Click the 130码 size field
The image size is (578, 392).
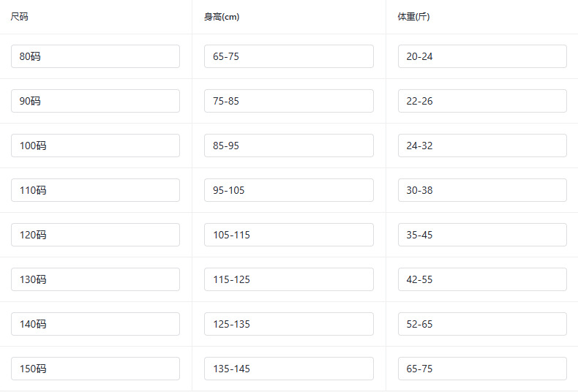(95, 279)
